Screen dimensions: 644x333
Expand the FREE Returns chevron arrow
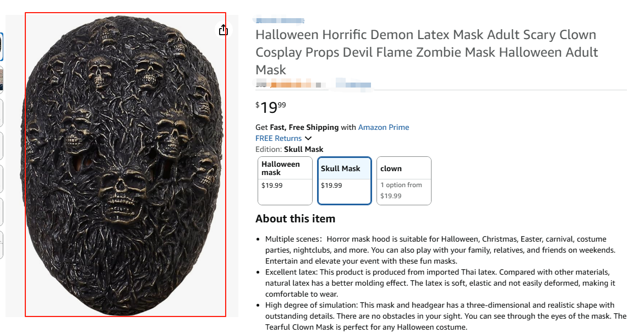[x=308, y=138]
